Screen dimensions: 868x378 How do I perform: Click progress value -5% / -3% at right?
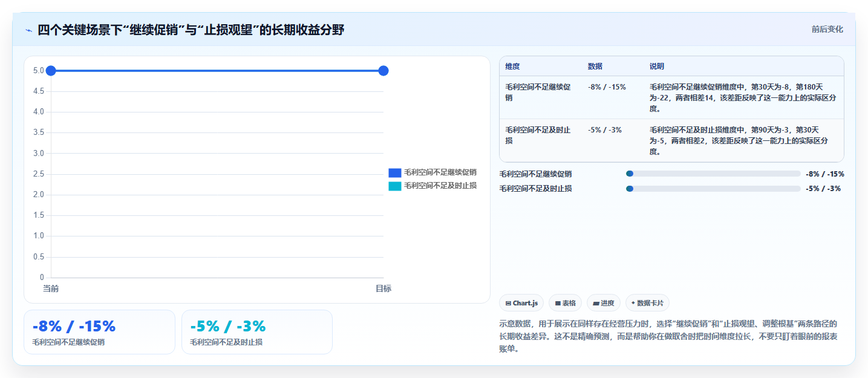click(x=823, y=189)
